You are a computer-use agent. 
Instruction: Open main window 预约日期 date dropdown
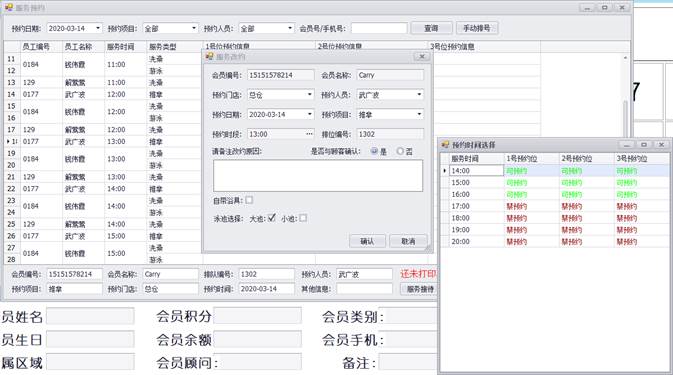coord(98,28)
